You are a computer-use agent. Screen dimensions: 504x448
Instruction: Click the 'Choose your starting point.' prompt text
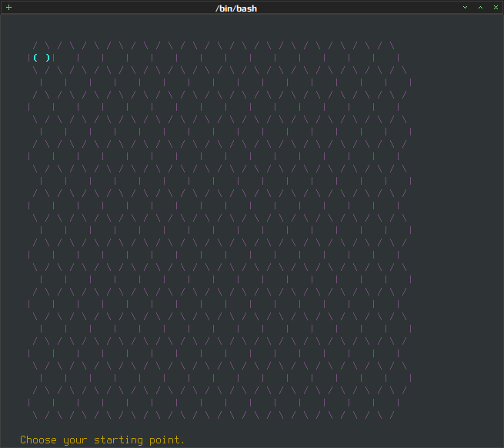[102, 440]
